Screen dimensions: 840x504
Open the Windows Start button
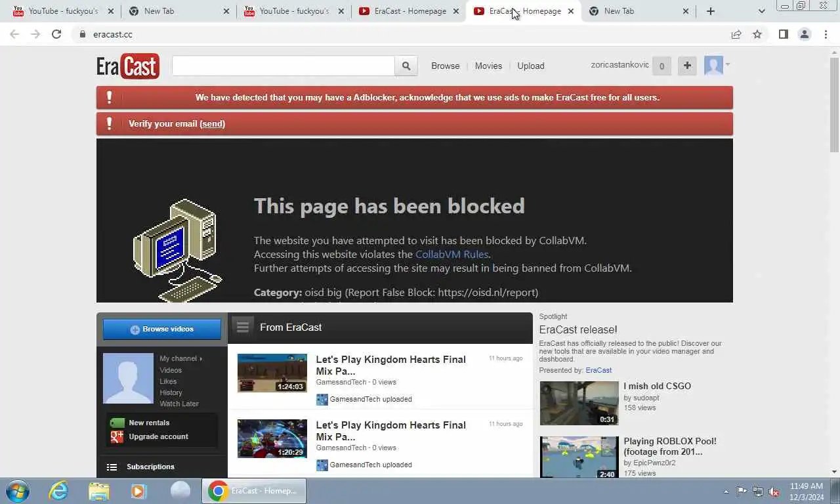point(18,491)
